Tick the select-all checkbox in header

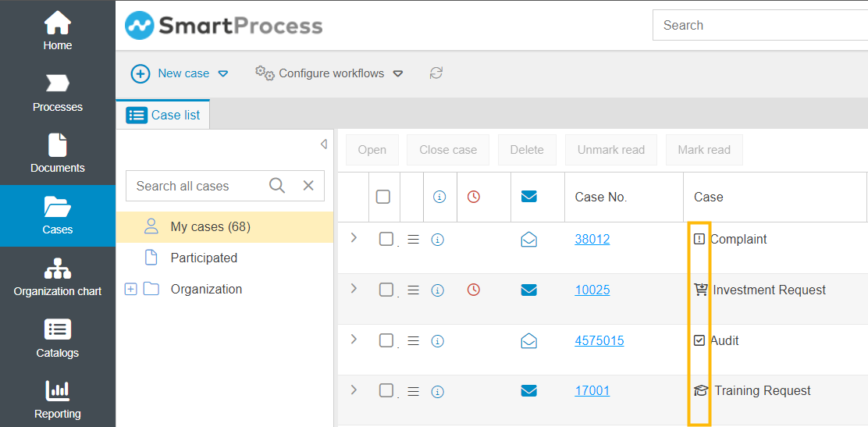tap(383, 197)
